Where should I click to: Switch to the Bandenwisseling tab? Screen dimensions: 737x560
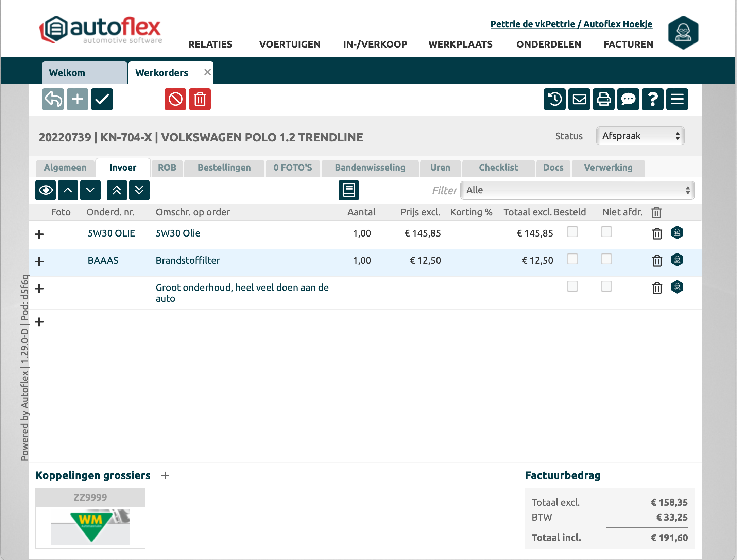point(370,168)
